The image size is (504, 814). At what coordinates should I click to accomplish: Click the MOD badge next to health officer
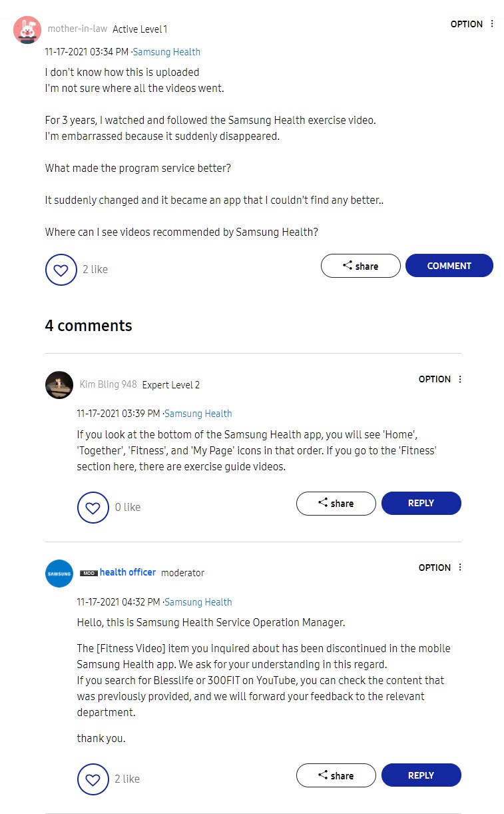[x=89, y=573]
